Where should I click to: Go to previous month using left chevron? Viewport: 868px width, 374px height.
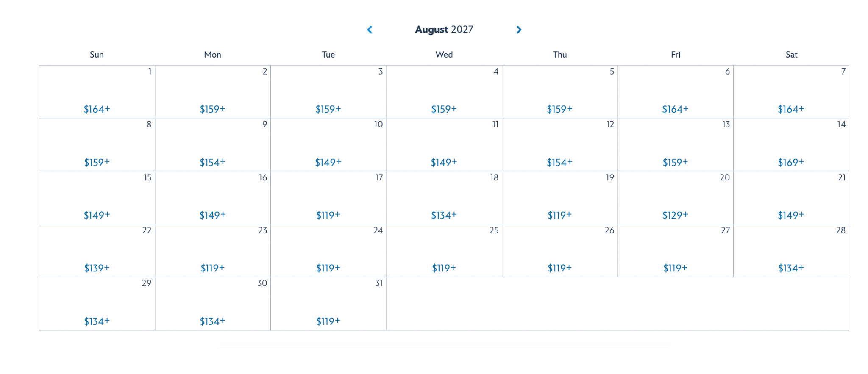point(370,30)
